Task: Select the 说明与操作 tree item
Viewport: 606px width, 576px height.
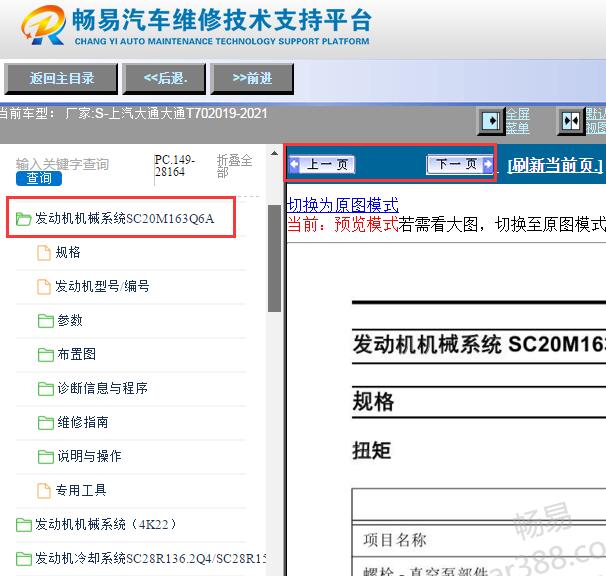Action: 89,457
